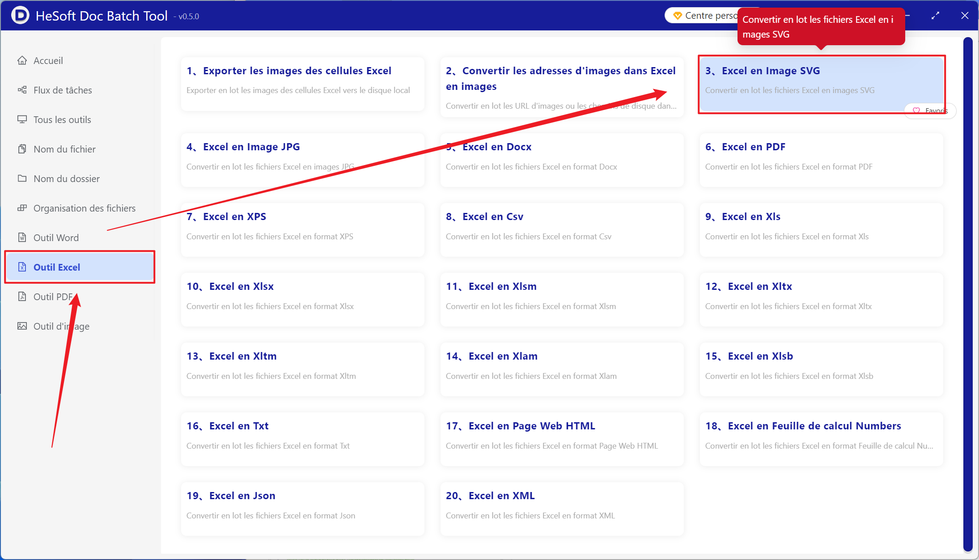Click the fullscreen expand arrows icon
This screenshot has height=560, width=979.
click(935, 16)
